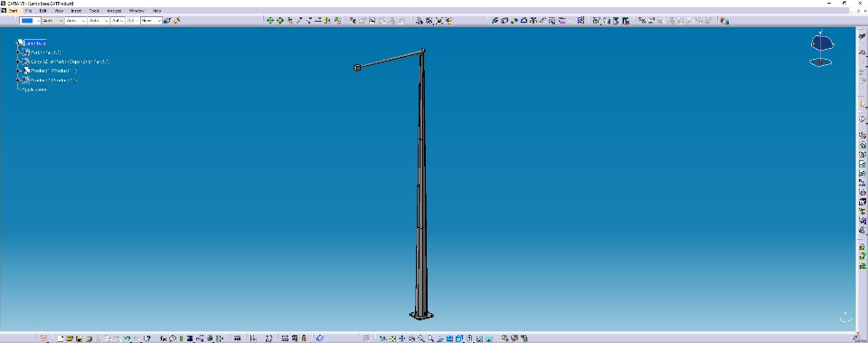This screenshot has height=343, width=868.
Task: Open the Insert menu
Action: [x=76, y=11]
